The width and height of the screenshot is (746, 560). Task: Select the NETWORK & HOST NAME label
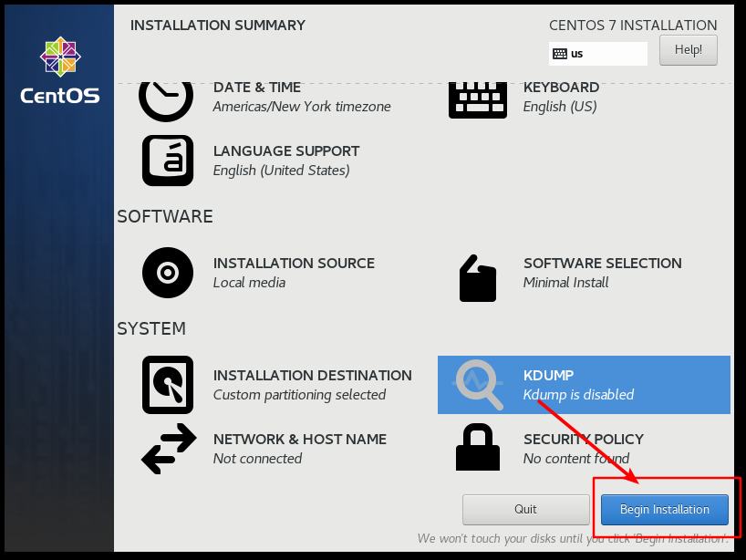coord(300,439)
